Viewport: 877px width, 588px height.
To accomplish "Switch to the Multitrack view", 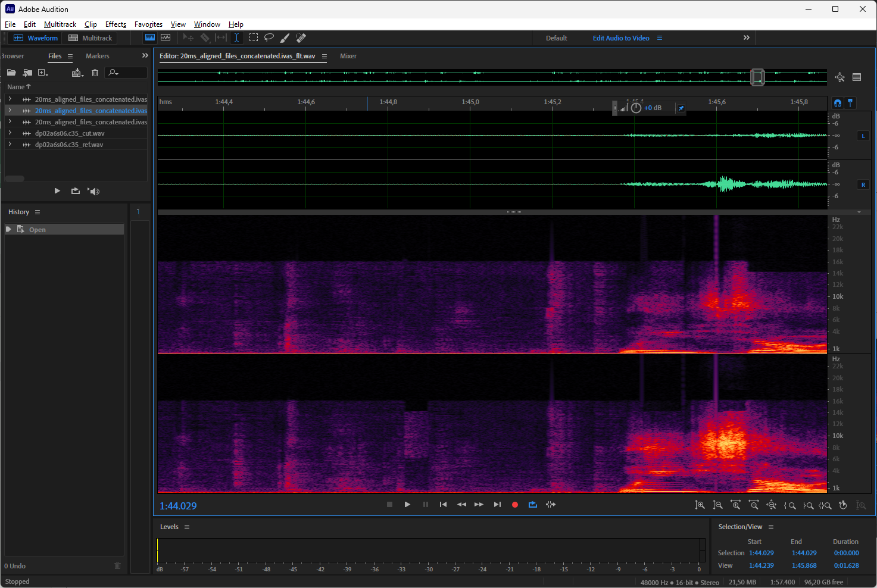I will coord(90,38).
